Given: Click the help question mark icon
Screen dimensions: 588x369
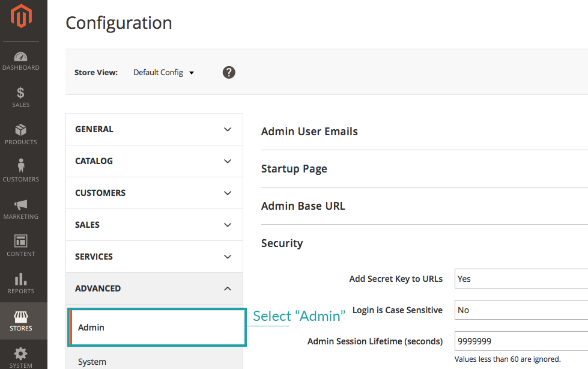Looking at the screenshot, I should (229, 72).
